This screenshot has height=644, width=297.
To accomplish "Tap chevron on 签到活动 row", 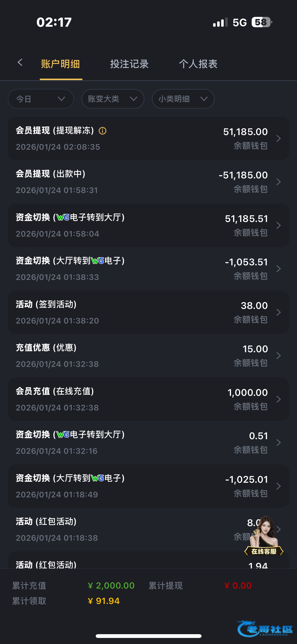I will (278, 312).
